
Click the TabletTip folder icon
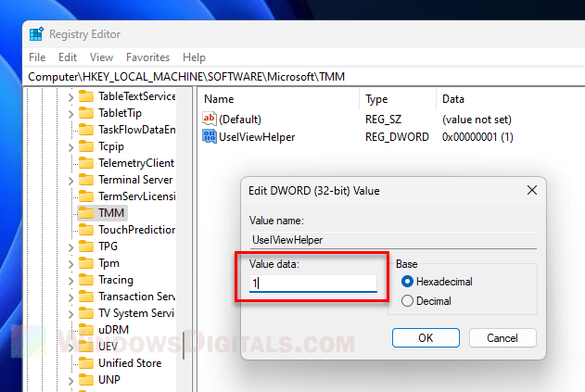click(86, 113)
